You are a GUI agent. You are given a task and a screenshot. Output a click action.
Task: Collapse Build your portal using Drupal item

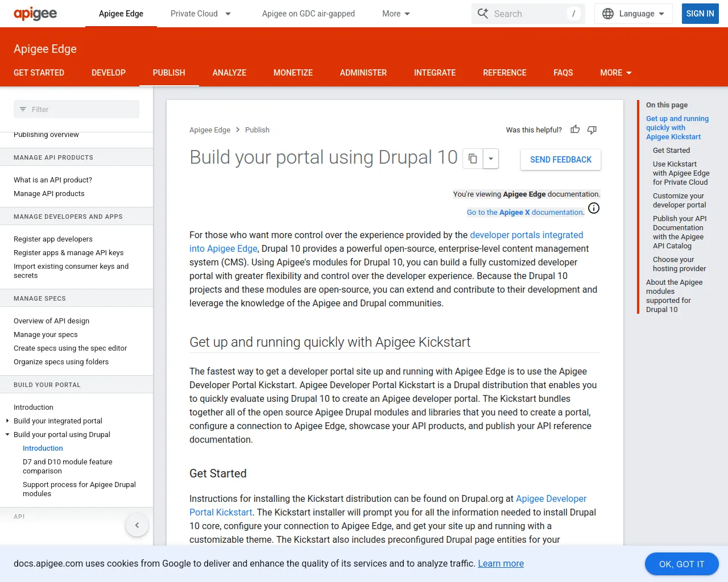click(7, 434)
